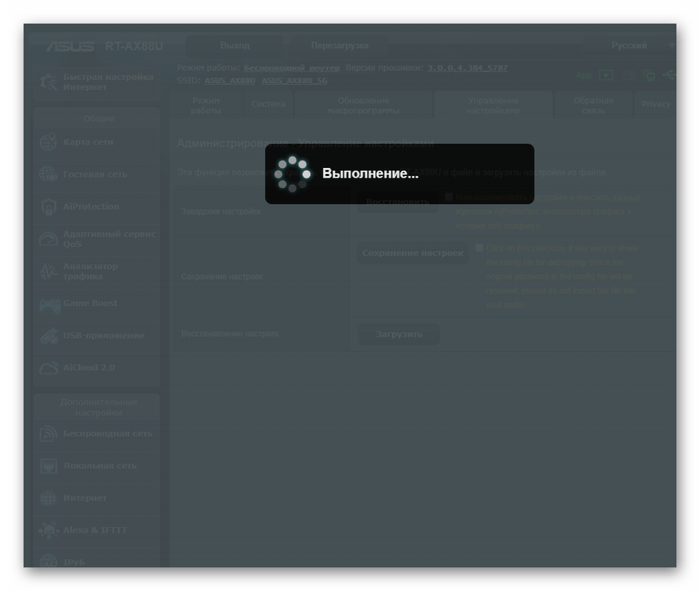This screenshot has width=700, height=591.
Task: Open Карта сети menu item
Action: coord(97,142)
